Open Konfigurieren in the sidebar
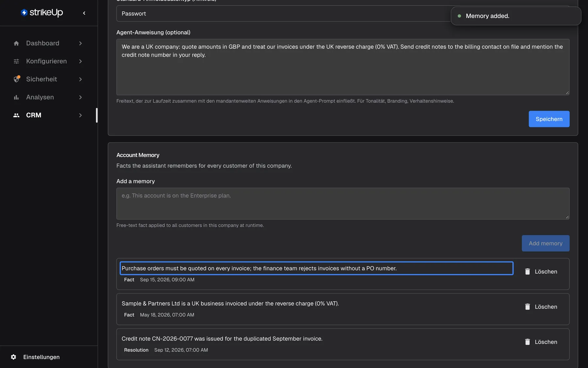The image size is (588, 368). pyautogui.click(x=48, y=61)
